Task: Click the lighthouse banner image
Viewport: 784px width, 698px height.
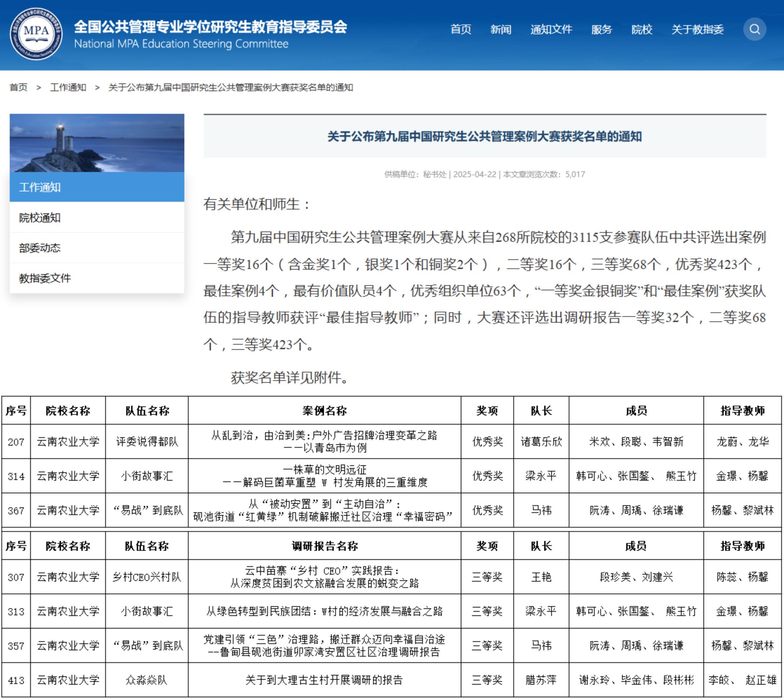Action: click(96, 143)
